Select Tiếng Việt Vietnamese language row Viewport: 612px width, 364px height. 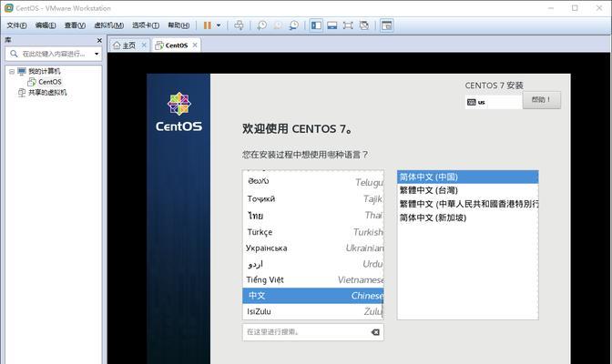[x=313, y=279]
